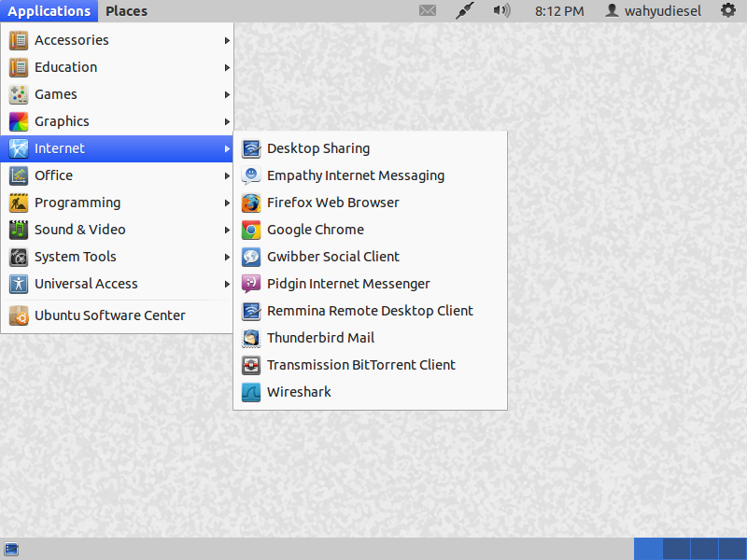
Task: Launch Google Chrome
Action: point(370,230)
